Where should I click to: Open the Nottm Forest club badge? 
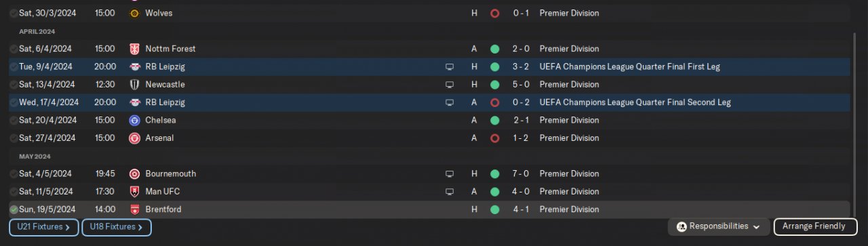click(134, 49)
